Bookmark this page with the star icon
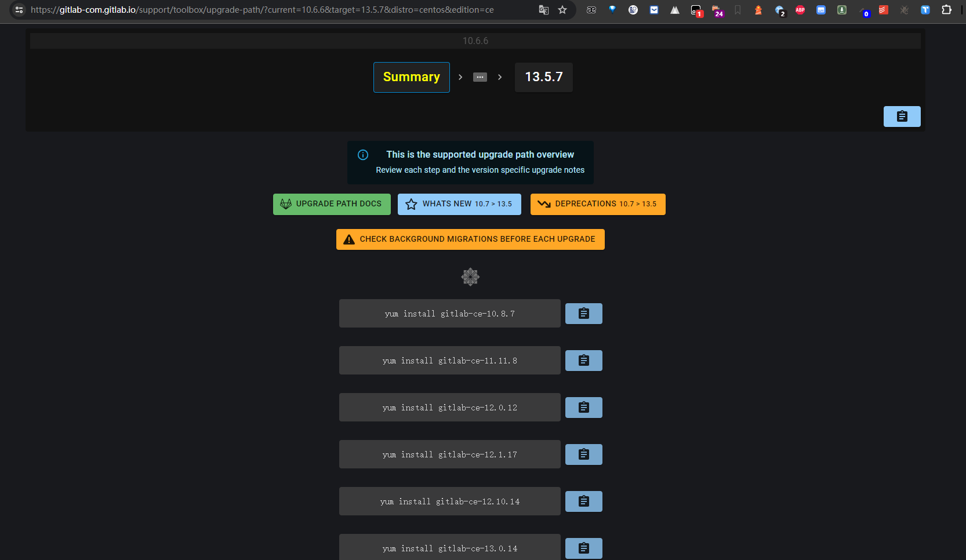The height and width of the screenshot is (560, 966). [562, 10]
